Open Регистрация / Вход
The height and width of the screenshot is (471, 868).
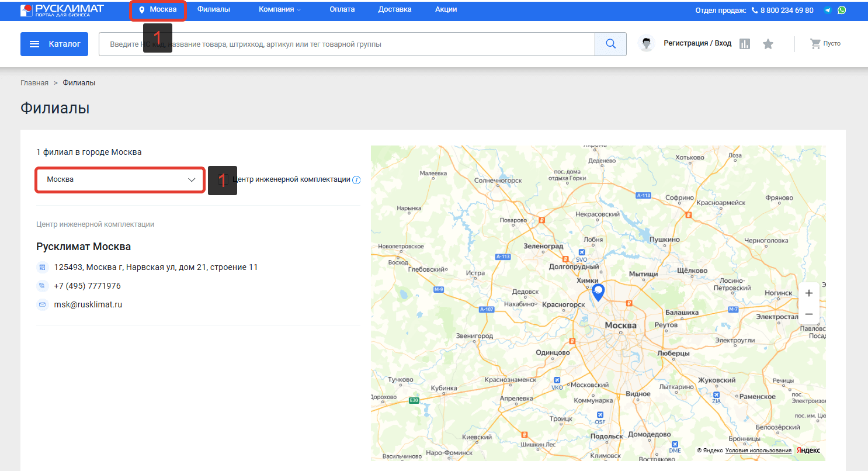coord(697,43)
